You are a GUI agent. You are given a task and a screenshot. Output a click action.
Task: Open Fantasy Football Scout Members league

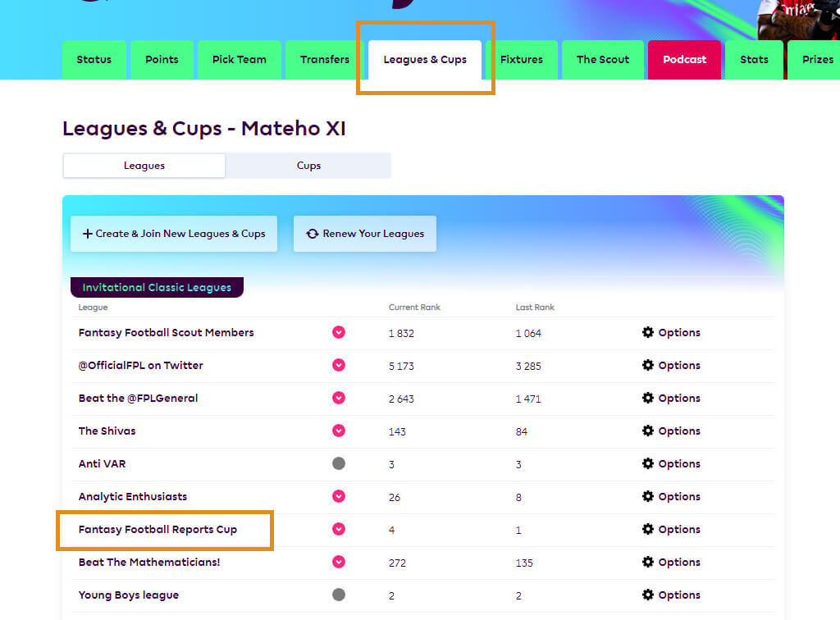pos(166,332)
